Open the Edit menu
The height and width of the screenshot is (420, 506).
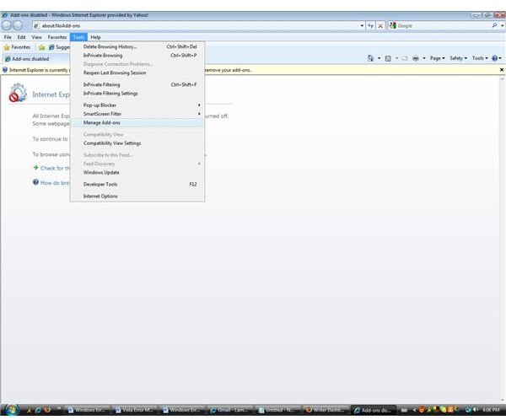[21, 37]
